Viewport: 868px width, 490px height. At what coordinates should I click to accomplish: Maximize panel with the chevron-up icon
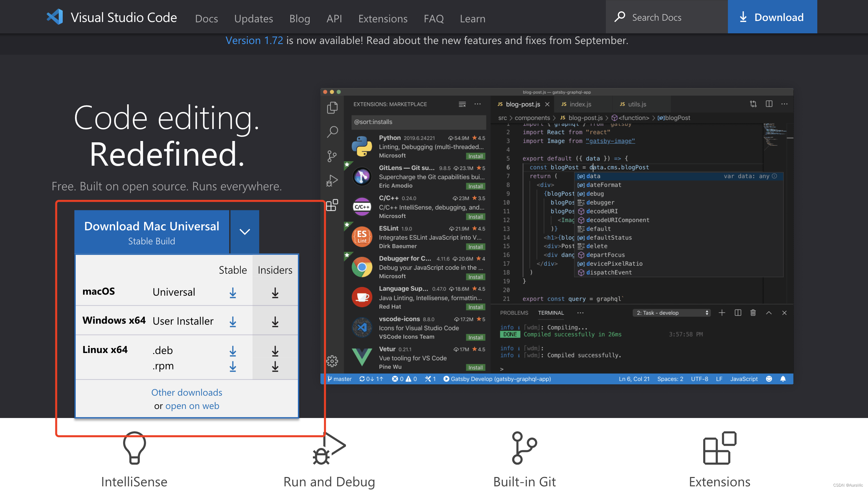click(x=769, y=313)
